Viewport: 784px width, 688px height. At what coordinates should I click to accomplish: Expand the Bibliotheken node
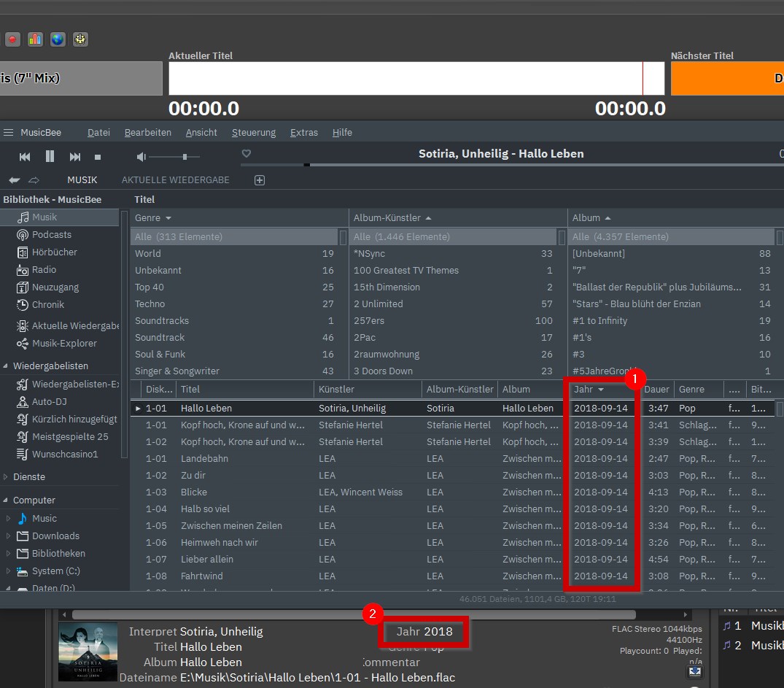click(x=8, y=554)
